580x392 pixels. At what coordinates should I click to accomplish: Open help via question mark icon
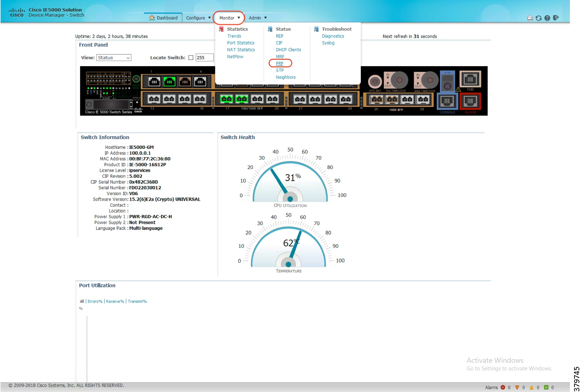547,18
